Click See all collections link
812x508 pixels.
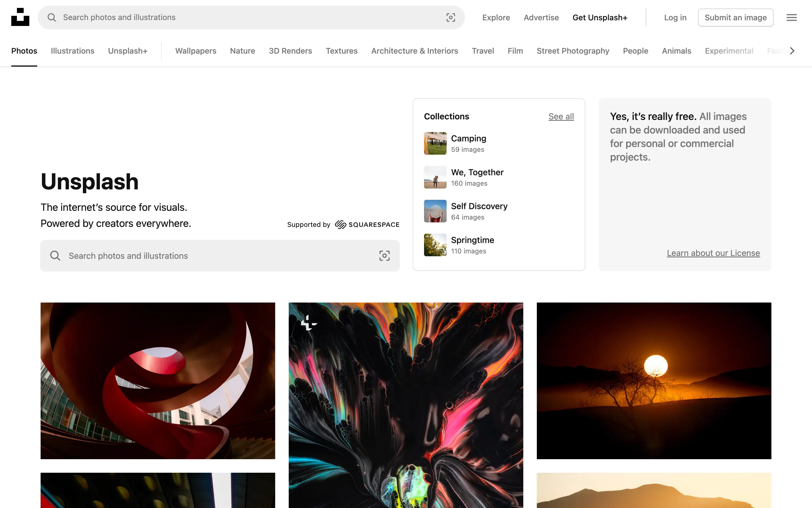click(x=561, y=116)
